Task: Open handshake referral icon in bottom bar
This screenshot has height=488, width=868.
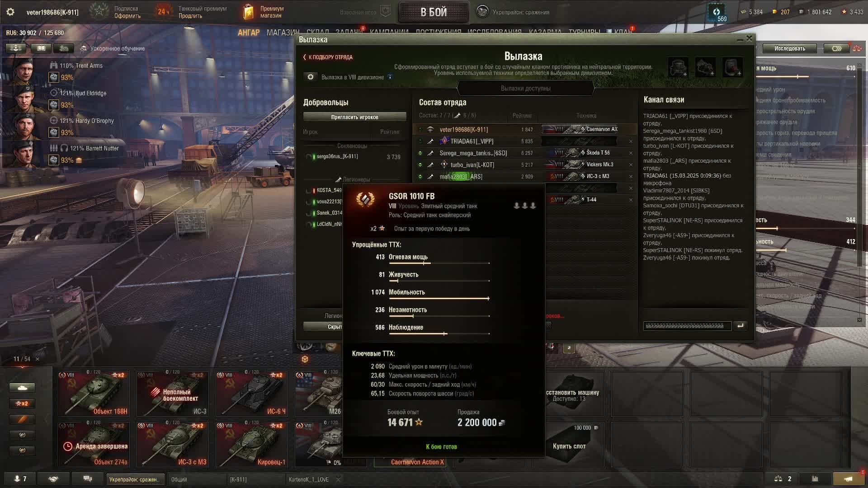Action: 53,479
